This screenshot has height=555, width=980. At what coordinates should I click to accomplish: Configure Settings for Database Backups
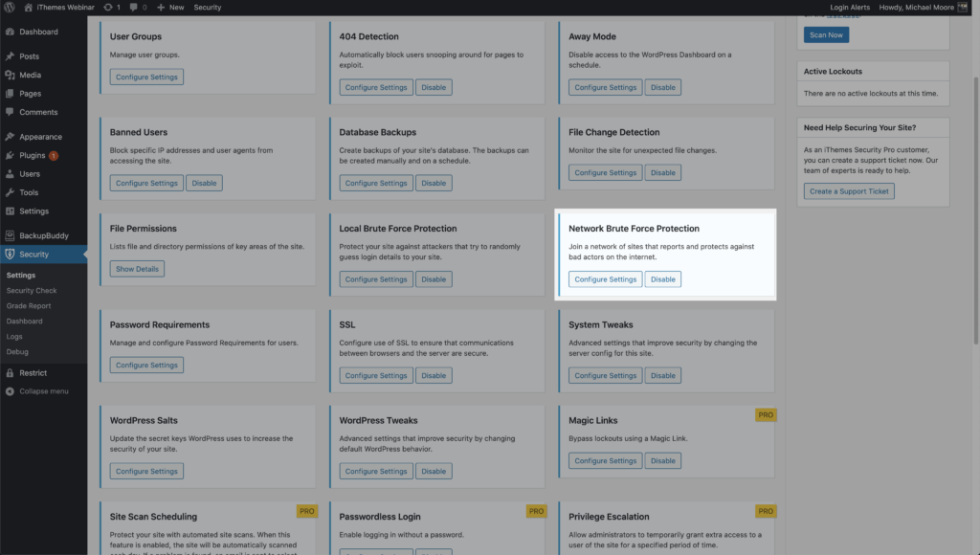coord(376,183)
